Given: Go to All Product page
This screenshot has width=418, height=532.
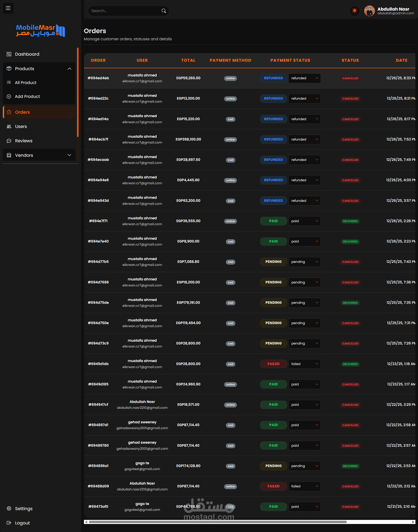Looking at the screenshot, I should pos(26,83).
